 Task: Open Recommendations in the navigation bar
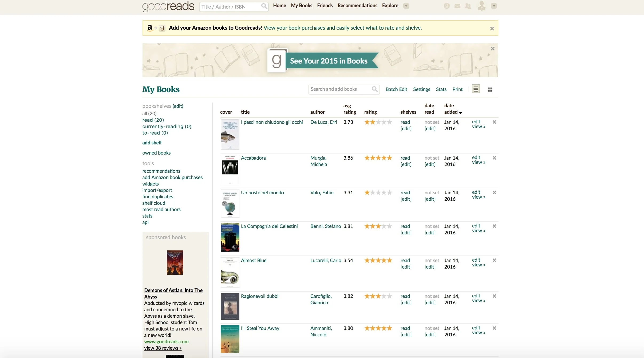[357, 6]
